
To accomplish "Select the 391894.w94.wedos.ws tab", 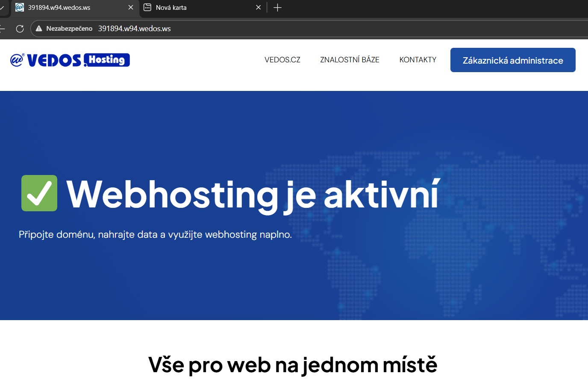I will tap(73, 7).
